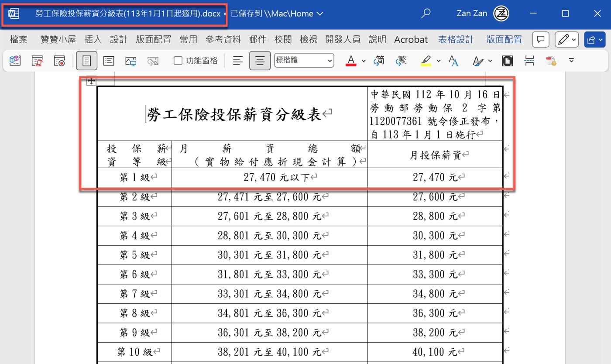The height and width of the screenshot is (364, 611).
Task: Click the share button in ribbon
Action: pos(594,40)
